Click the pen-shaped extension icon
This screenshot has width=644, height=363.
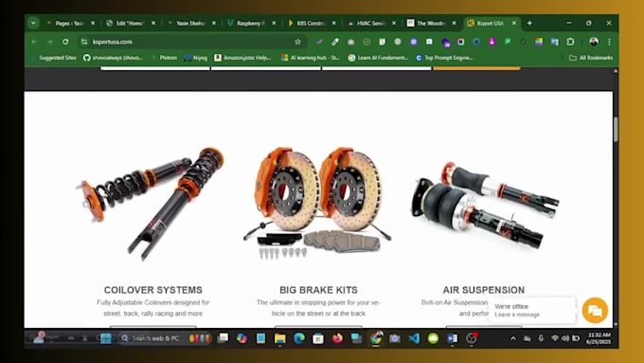click(x=335, y=42)
